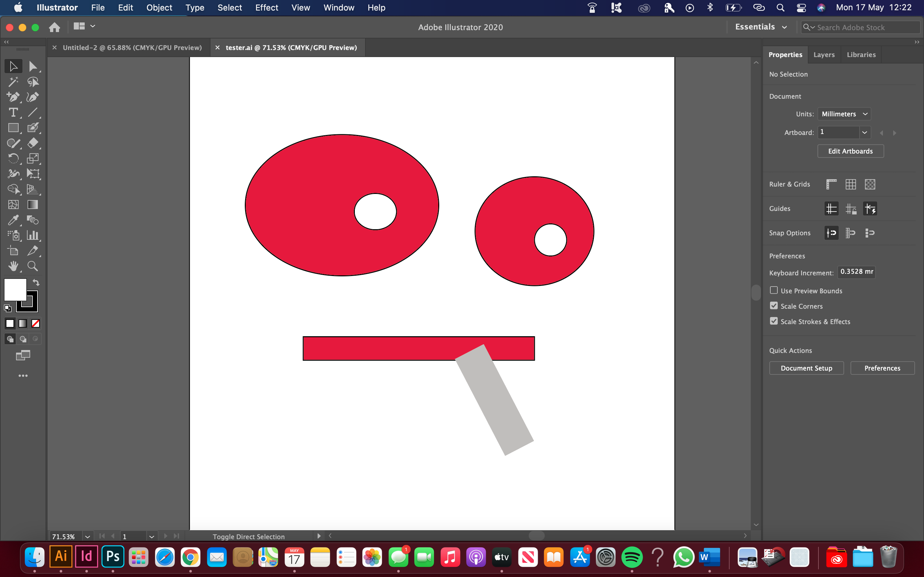Open the Gradient tool
The height and width of the screenshot is (577, 924).
[x=32, y=205]
